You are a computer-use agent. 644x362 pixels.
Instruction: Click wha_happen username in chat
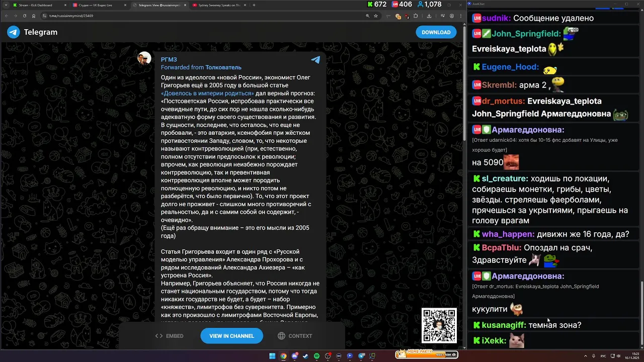508,234
